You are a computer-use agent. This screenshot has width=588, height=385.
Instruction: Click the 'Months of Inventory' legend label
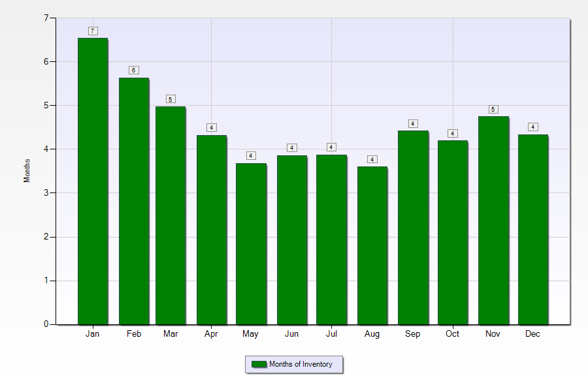point(301,364)
